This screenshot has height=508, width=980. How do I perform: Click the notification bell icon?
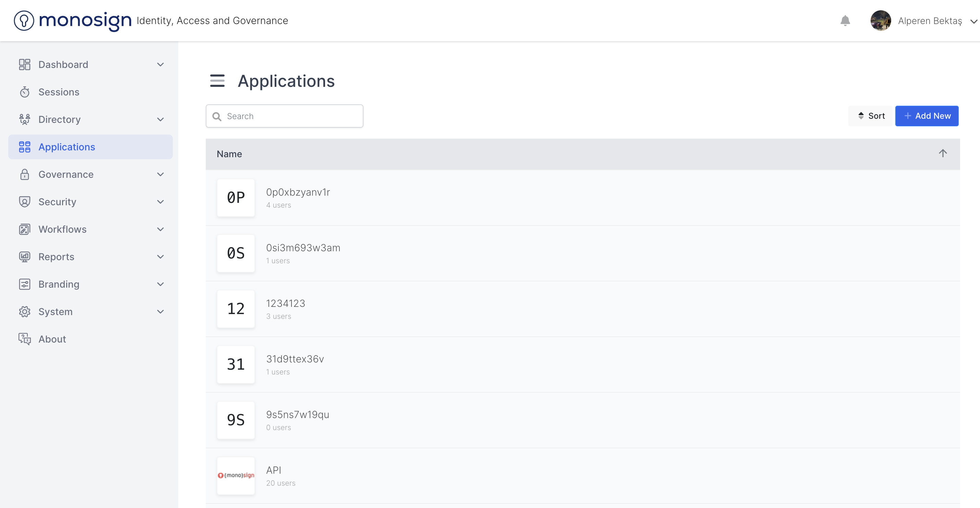(x=845, y=21)
